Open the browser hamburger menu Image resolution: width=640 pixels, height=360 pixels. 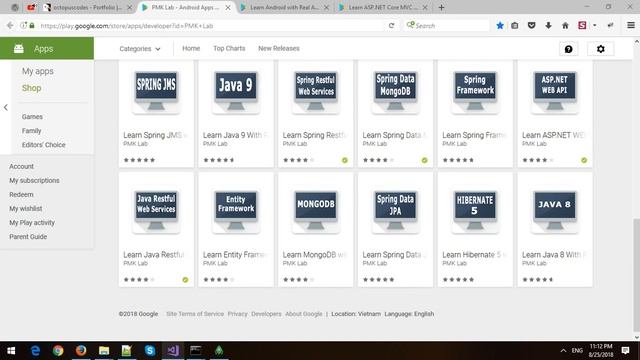[x=631, y=26]
